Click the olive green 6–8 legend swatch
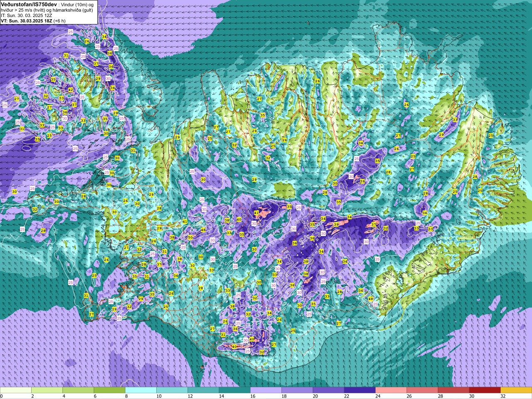Screen dimensions: 532x399 click(110, 390)
